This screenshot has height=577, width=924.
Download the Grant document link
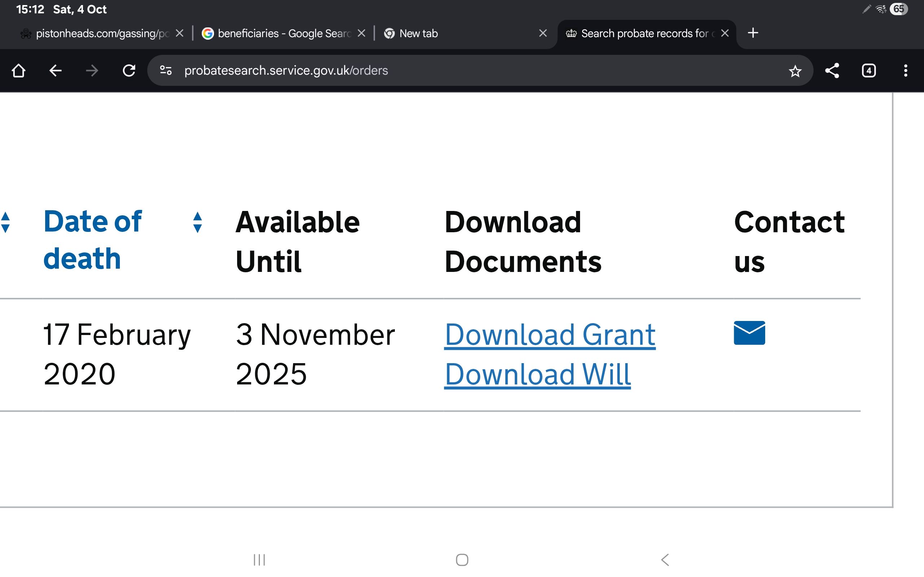pyautogui.click(x=550, y=335)
